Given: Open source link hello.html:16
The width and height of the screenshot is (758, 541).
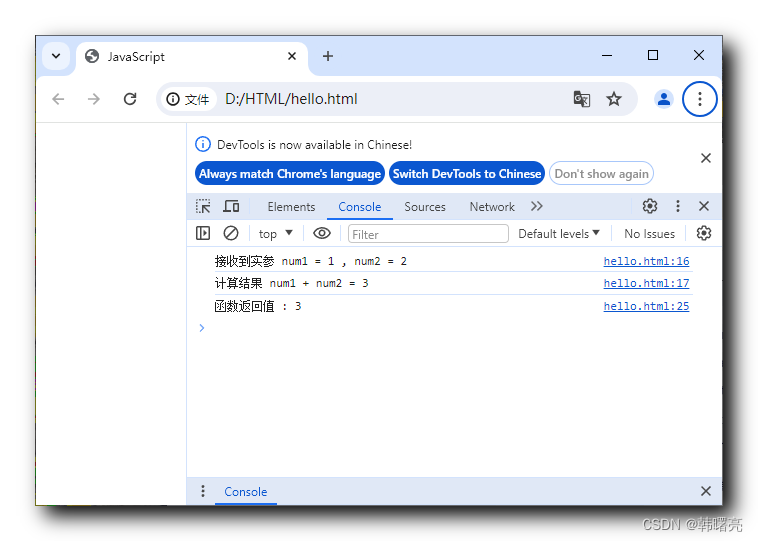Looking at the screenshot, I should click(x=646, y=261).
